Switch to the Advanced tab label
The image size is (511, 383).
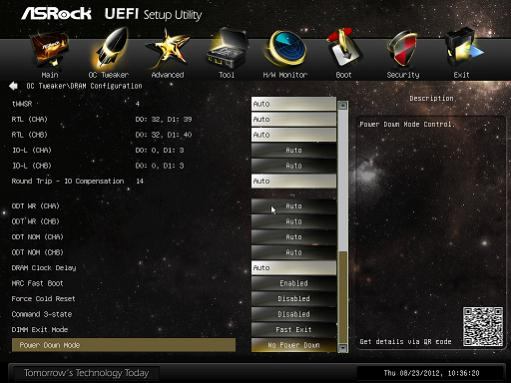(x=168, y=75)
